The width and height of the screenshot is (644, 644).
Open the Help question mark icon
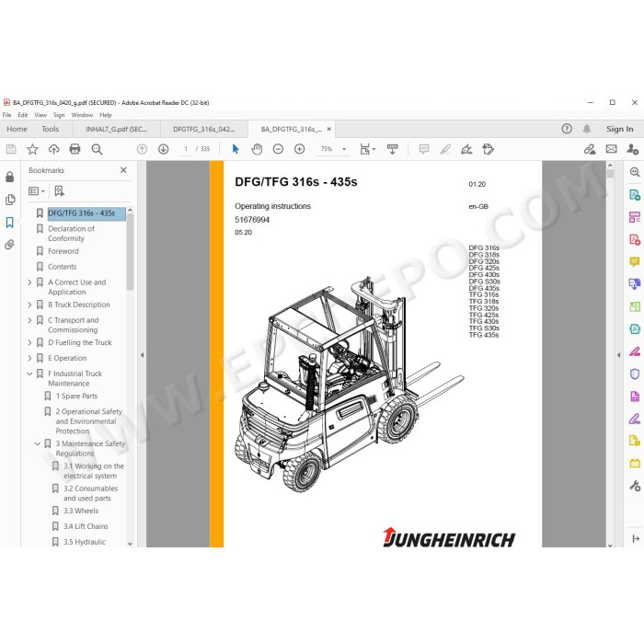click(567, 129)
